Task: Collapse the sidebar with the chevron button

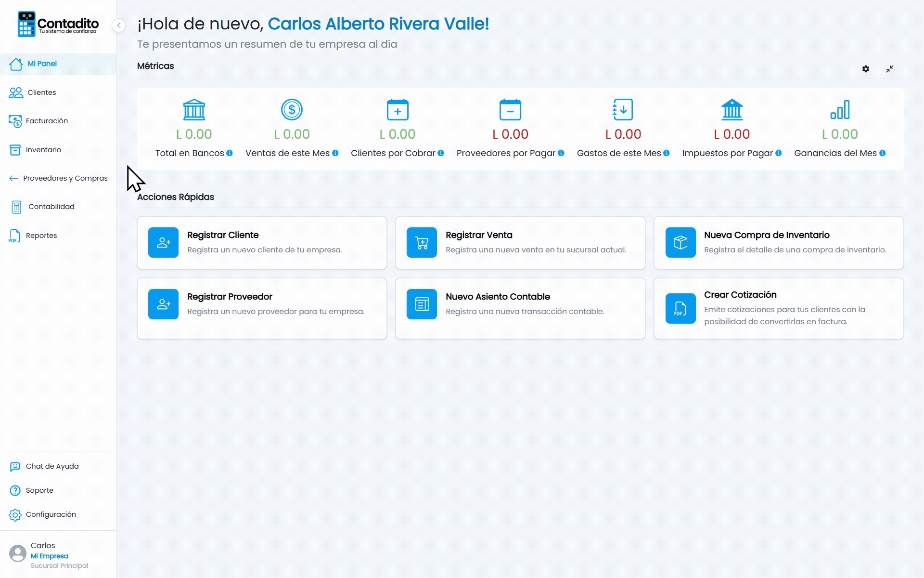Action: point(118,25)
